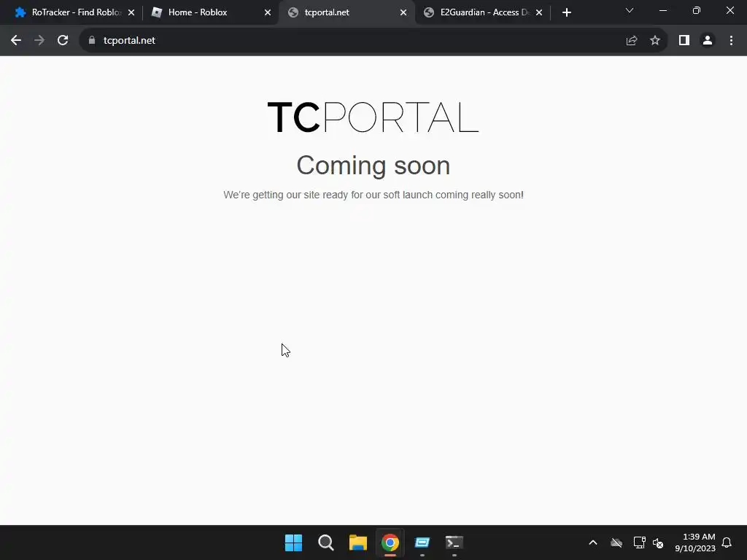Open the Chrome three-dot menu
747x560 pixels.
[x=731, y=41]
